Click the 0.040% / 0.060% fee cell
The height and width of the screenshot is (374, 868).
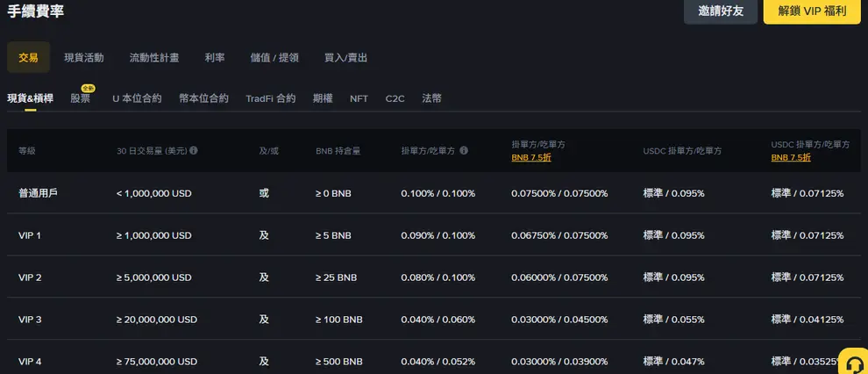tap(438, 320)
